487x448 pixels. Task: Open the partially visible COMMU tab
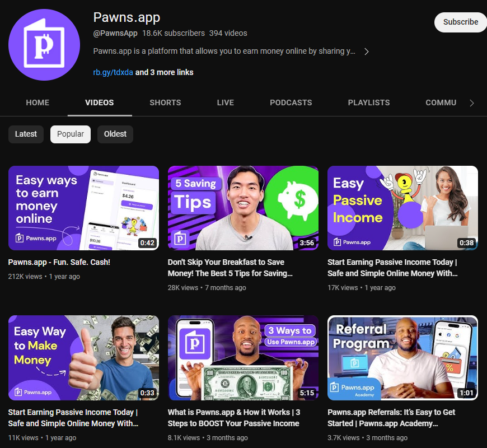441,102
